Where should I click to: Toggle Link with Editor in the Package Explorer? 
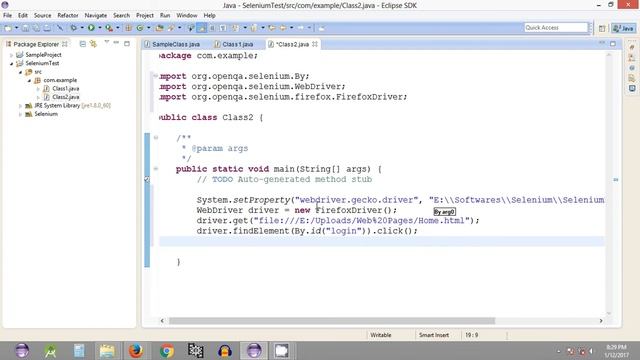click(x=93, y=44)
